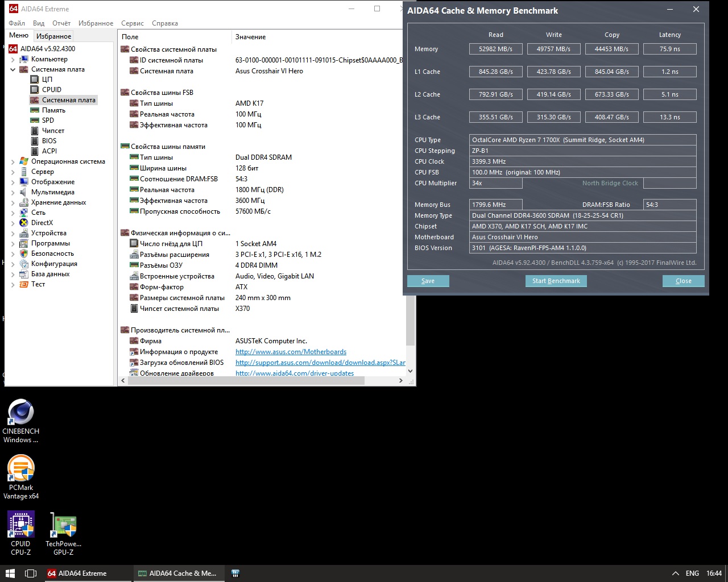
Task: Select the Форм-фактор row
Action: 261,287
